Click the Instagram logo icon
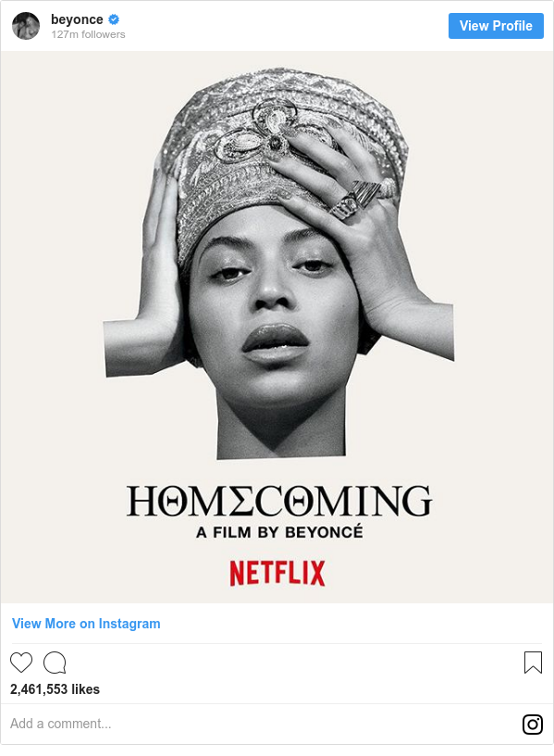The height and width of the screenshot is (756, 554). [x=533, y=725]
